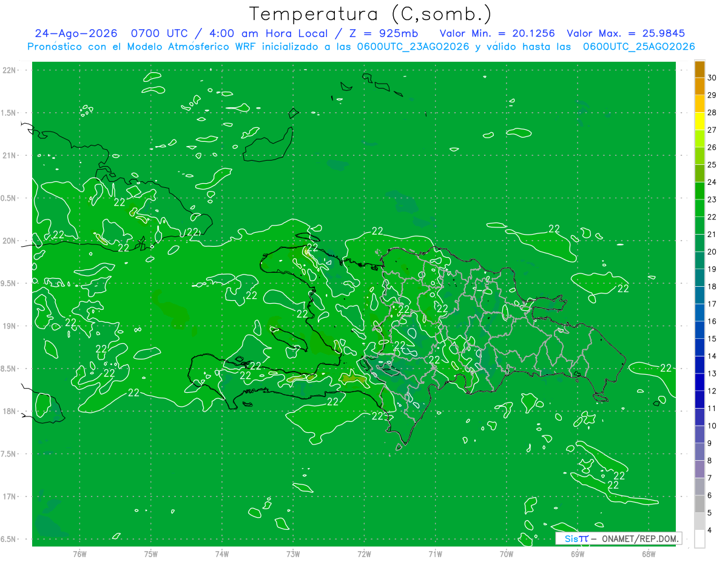Viewport: 728px width, 562px height.
Task: Click color scale label "15"
Action: coord(712,338)
